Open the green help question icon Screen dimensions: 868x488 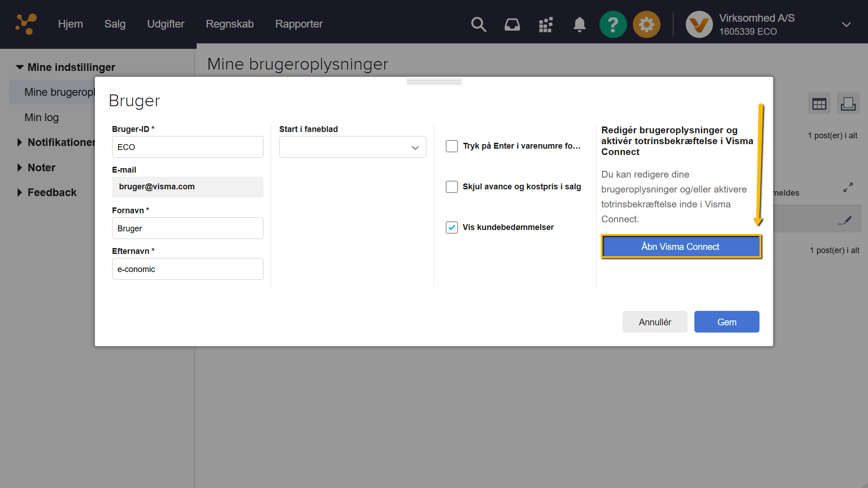[x=613, y=24]
